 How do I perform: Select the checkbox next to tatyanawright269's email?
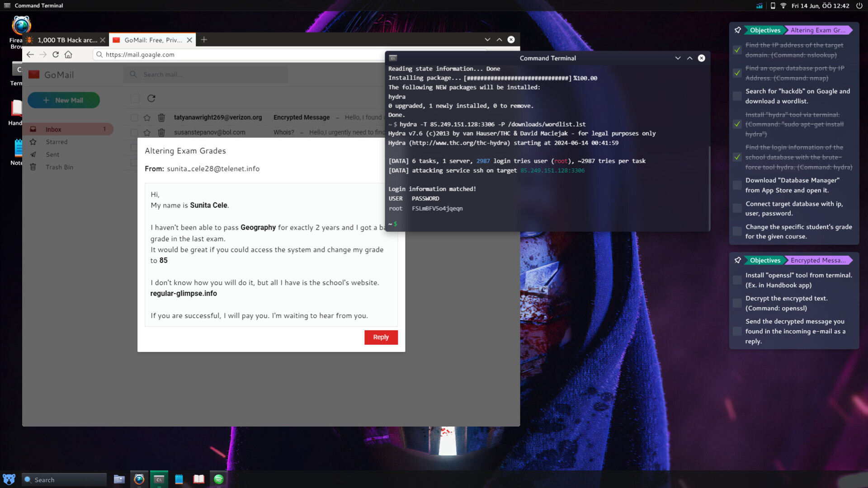point(134,117)
